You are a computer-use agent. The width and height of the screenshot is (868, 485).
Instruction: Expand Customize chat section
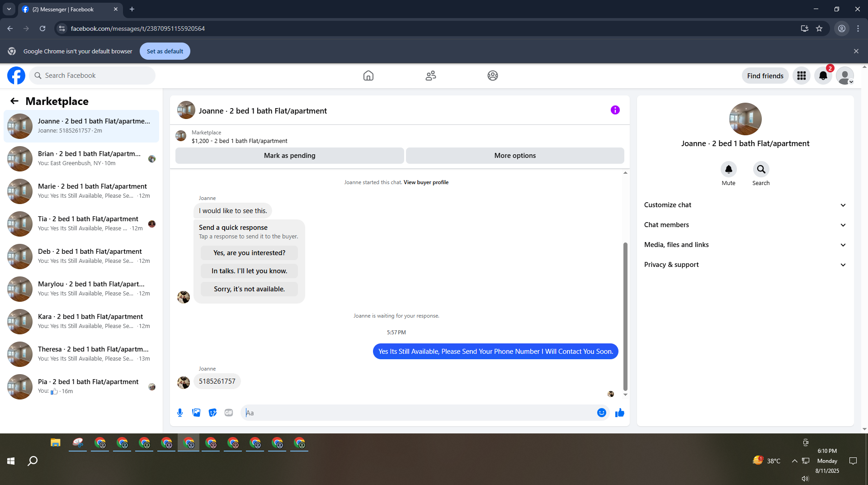click(745, 205)
